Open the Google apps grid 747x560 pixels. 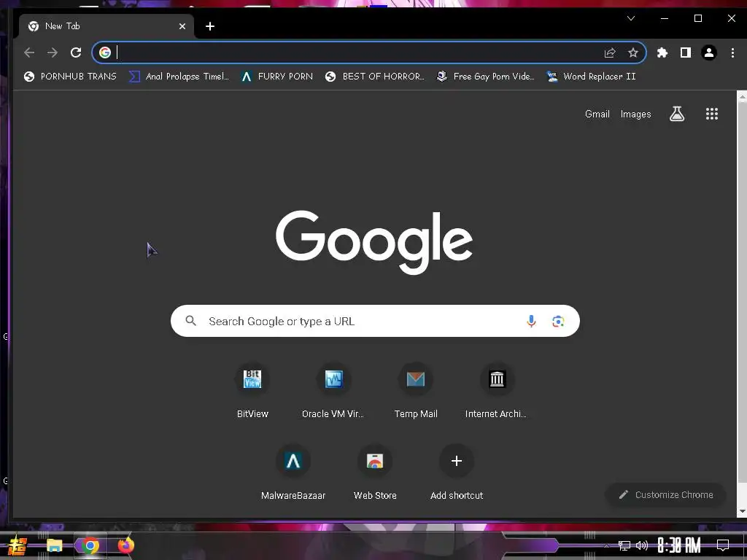pos(712,114)
